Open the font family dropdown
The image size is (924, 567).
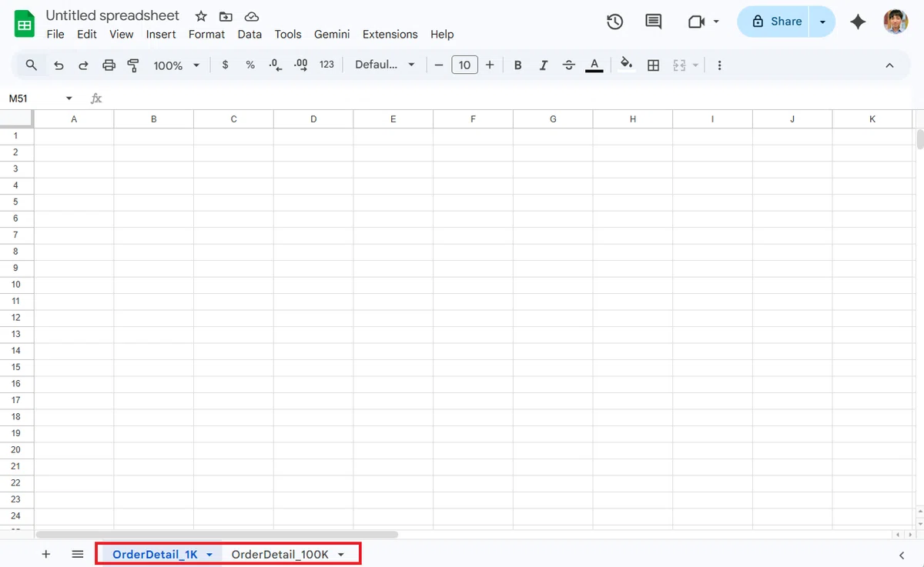tap(385, 65)
